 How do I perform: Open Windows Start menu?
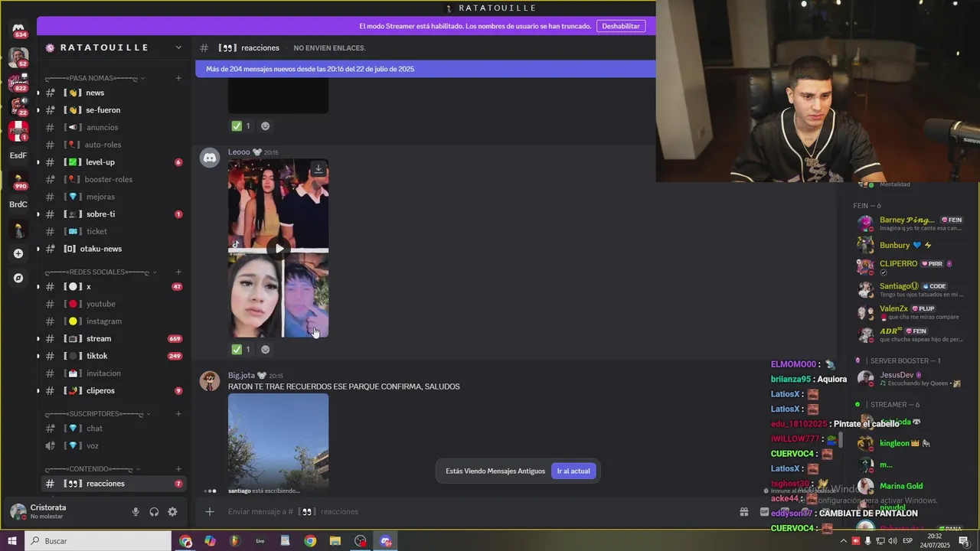coord(12,541)
